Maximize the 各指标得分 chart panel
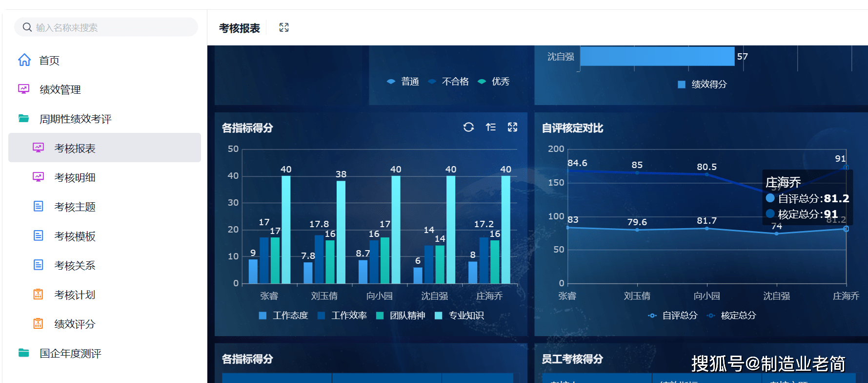The image size is (868, 383). click(512, 127)
